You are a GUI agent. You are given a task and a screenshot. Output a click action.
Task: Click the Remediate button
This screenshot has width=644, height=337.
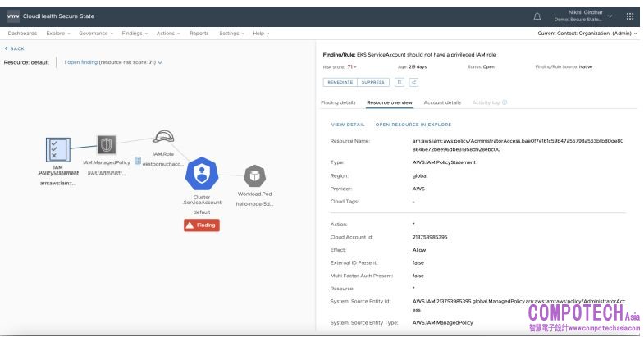tap(340, 82)
